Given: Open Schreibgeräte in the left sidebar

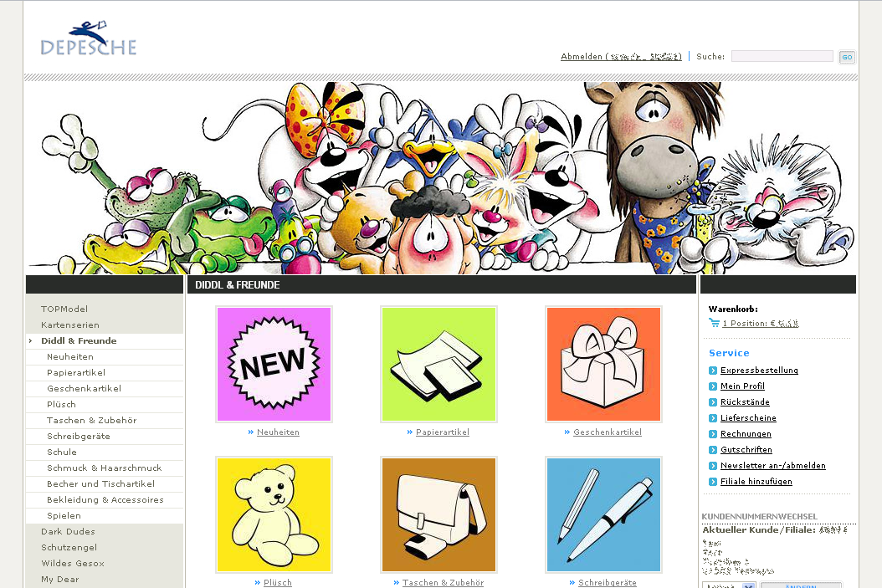Looking at the screenshot, I should [79, 437].
